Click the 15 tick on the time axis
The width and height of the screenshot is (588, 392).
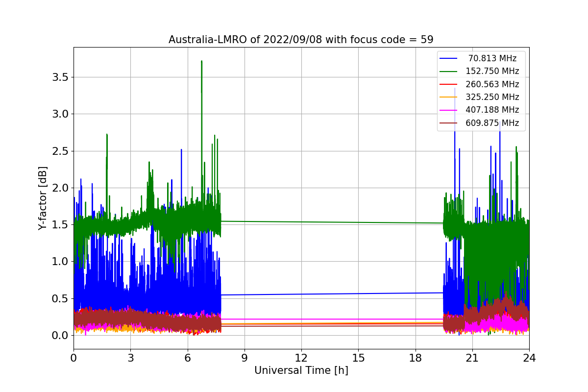tap(358, 358)
